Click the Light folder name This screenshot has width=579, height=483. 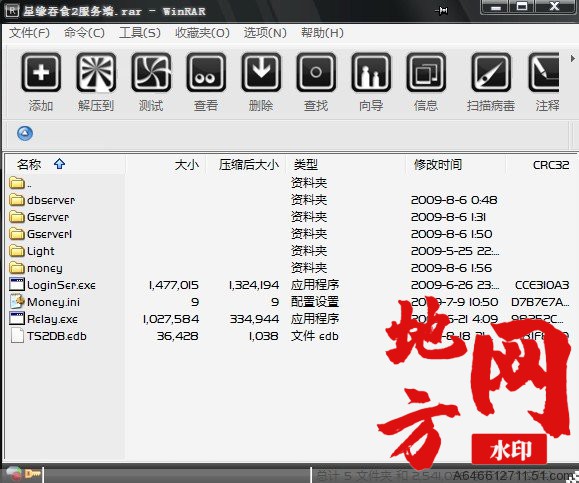[x=41, y=251]
